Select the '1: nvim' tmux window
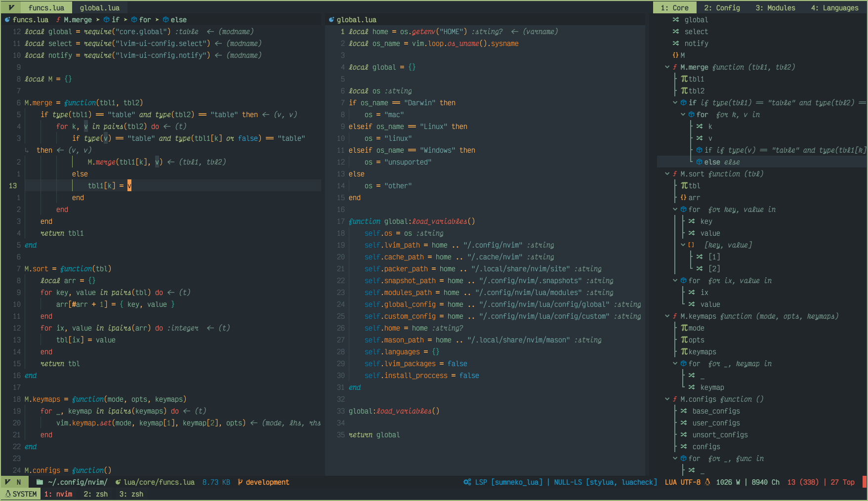Image resolution: width=868 pixels, height=501 pixels. [58, 494]
